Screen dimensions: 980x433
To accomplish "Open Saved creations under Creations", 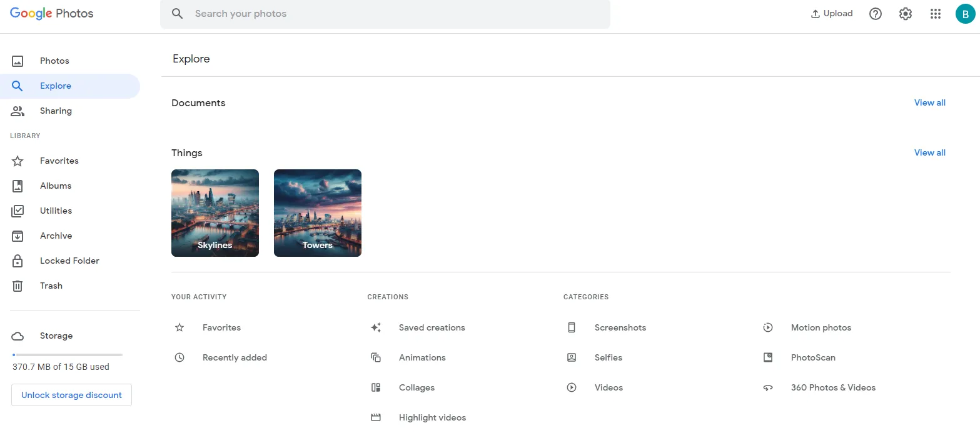I will click(x=432, y=327).
